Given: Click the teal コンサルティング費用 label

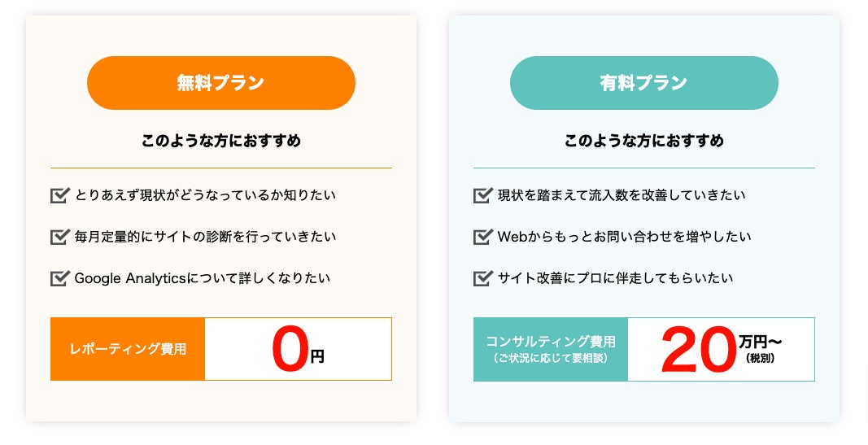Looking at the screenshot, I should point(551,349).
